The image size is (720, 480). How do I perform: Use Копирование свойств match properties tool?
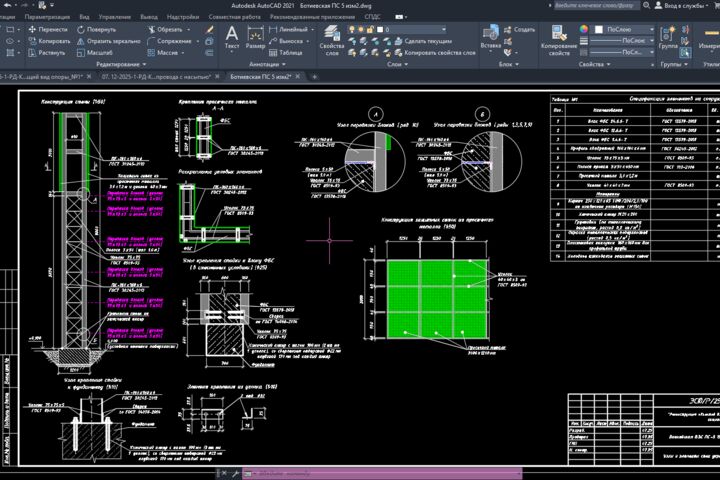(559, 40)
